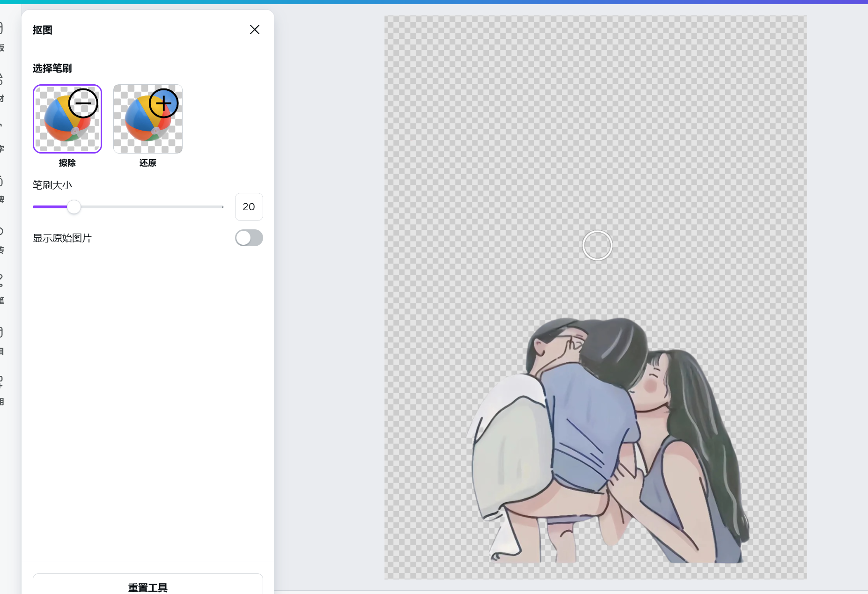Click the far right end of the brush size slider
This screenshot has height=594, width=868.
point(222,206)
